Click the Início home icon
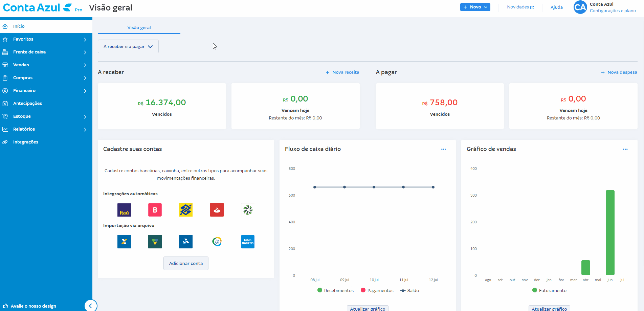The width and height of the screenshot is (644, 311). [5, 26]
